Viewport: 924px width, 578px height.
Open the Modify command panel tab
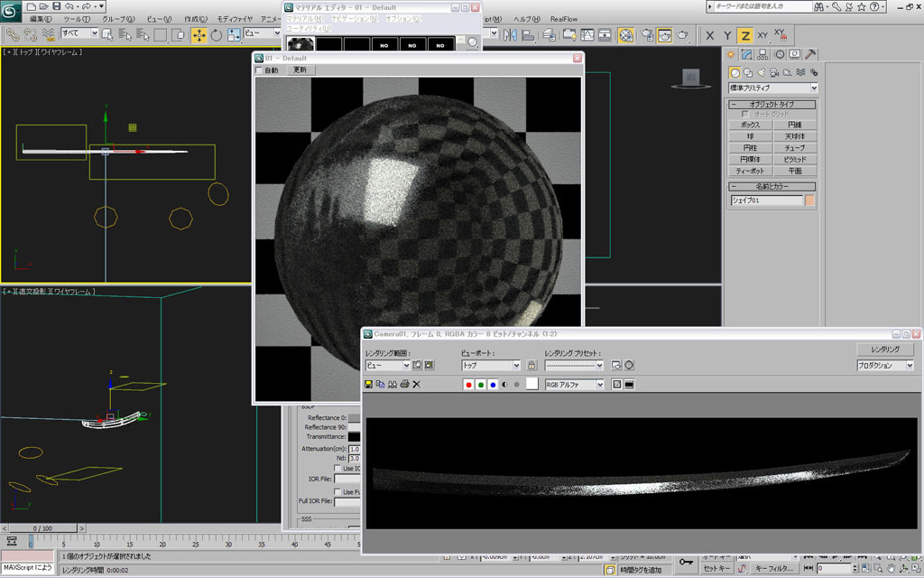coord(748,54)
